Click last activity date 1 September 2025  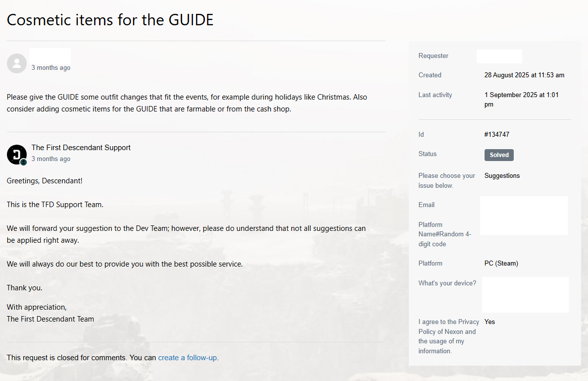522,100
